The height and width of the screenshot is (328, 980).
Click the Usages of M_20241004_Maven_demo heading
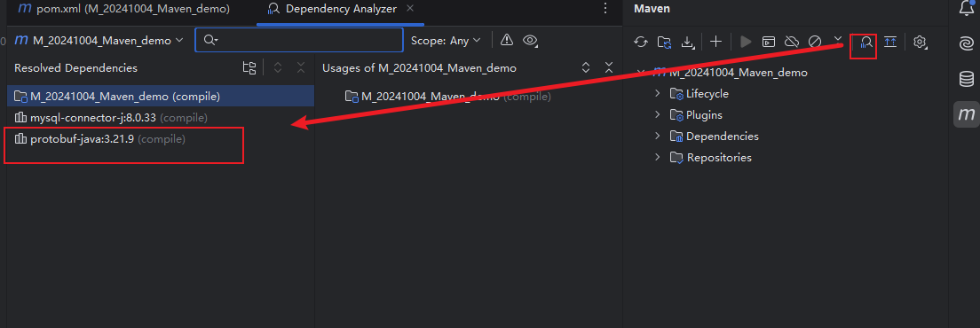click(419, 68)
